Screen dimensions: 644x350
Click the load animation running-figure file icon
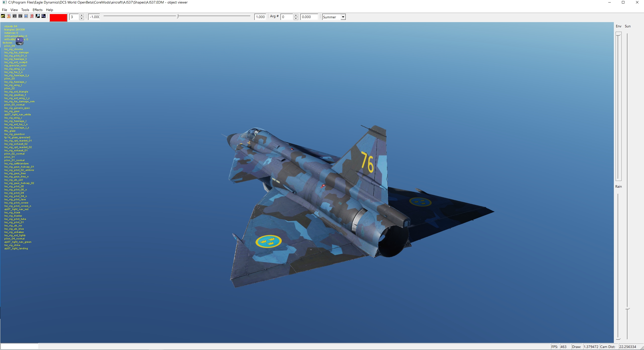[x=9, y=16]
